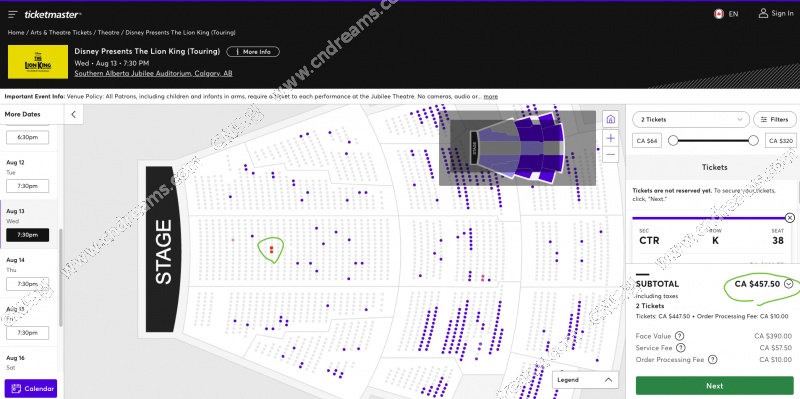Collapse the subtotal breakdown chevron
The height and width of the screenshot is (399, 800).
789,284
